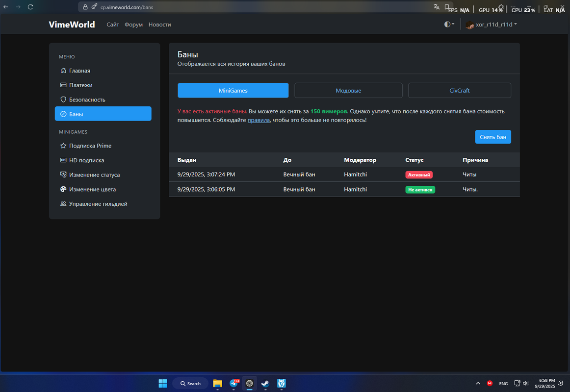Click the circular browser icon in taskbar

click(249, 383)
